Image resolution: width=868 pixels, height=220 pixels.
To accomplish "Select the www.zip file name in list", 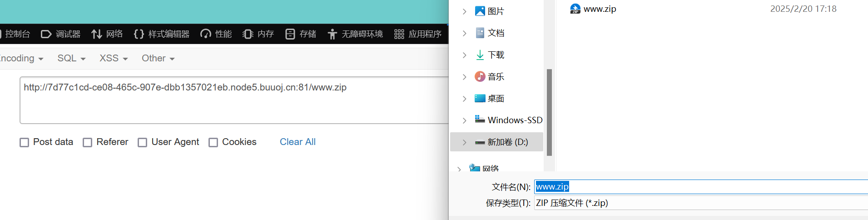I will point(600,9).
